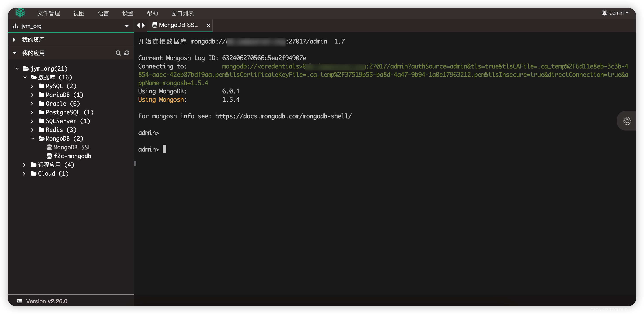Open the 窗口列表 menu
644x314 pixels.
coord(182,13)
